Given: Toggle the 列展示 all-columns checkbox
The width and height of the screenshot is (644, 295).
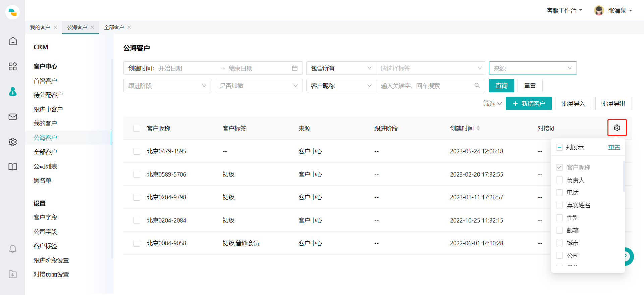Looking at the screenshot, I should coord(559,147).
